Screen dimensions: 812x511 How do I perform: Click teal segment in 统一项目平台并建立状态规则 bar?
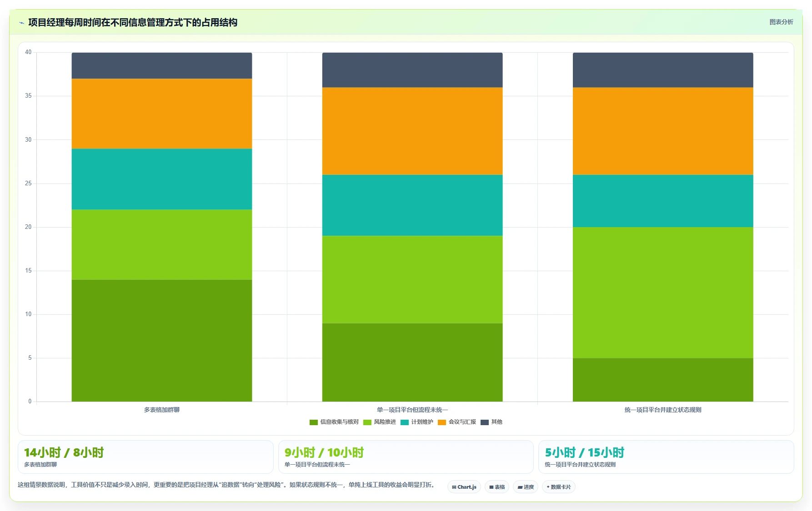coord(663,201)
